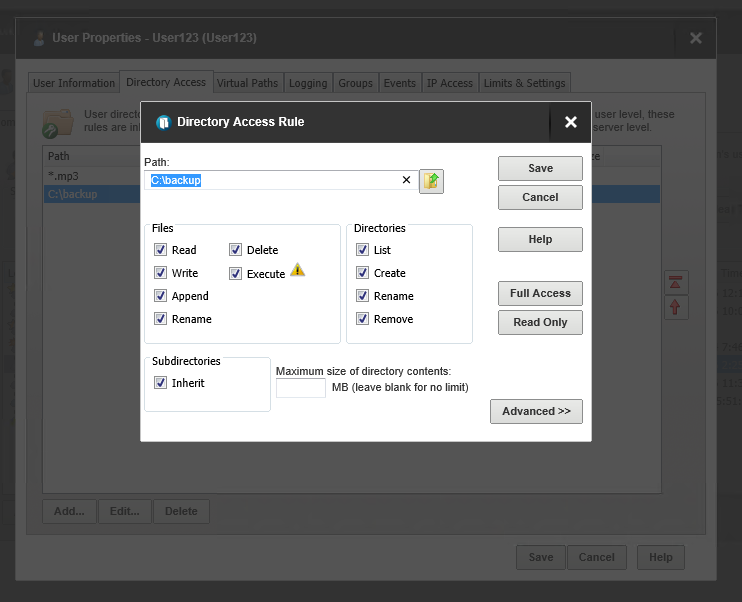Toggle the Execute permission checkbox
742x602 pixels.
click(235, 274)
